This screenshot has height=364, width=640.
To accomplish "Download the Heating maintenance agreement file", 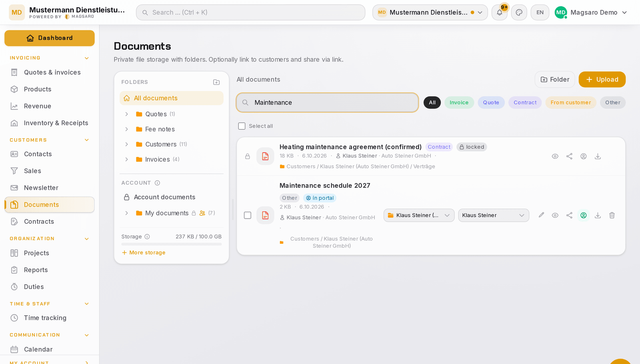I will [598, 156].
